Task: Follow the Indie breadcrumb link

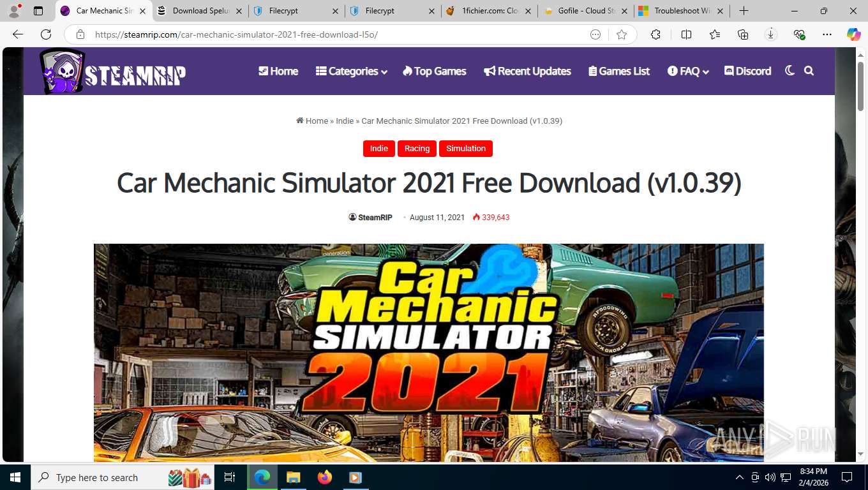Action: click(345, 121)
